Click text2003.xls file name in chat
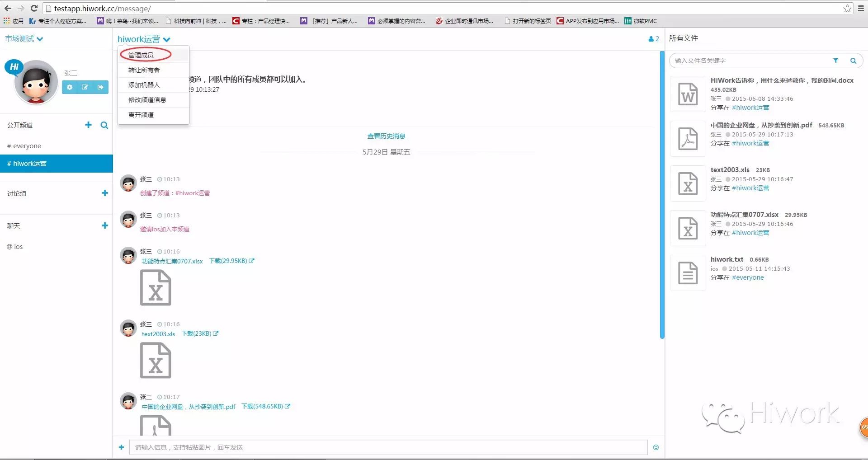 158,334
